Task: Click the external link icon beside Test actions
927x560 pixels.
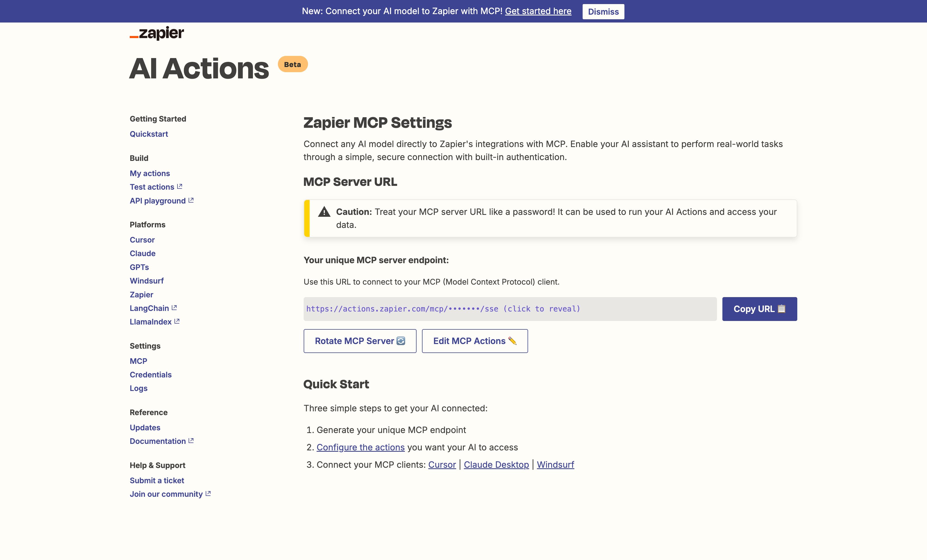Action: point(179,187)
